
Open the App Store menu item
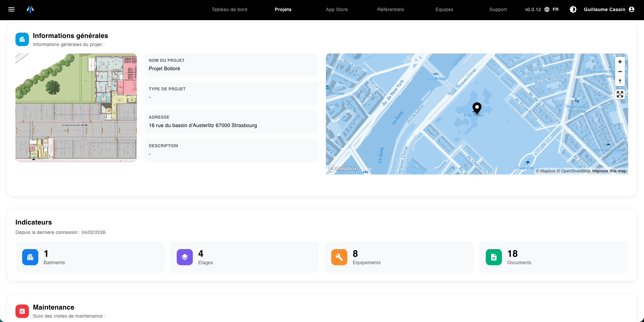point(337,9)
